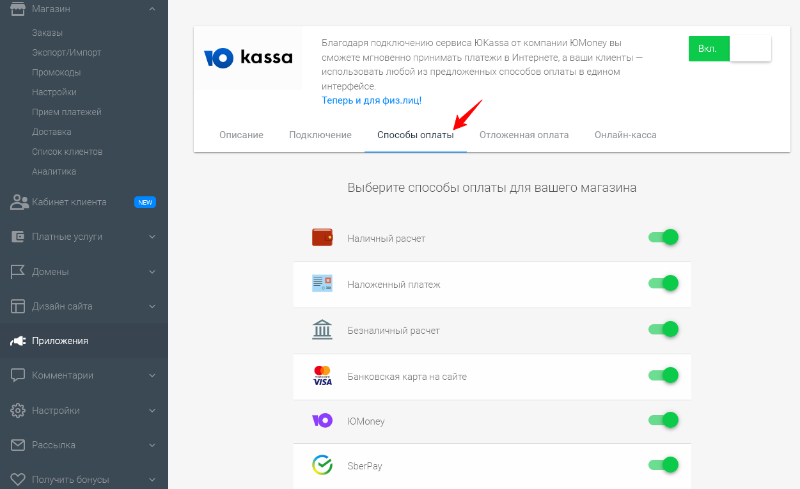Open the Отложенная оплата tab
Image resolution: width=800 pixels, height=489 pixels.
click(x=524, y=135)
